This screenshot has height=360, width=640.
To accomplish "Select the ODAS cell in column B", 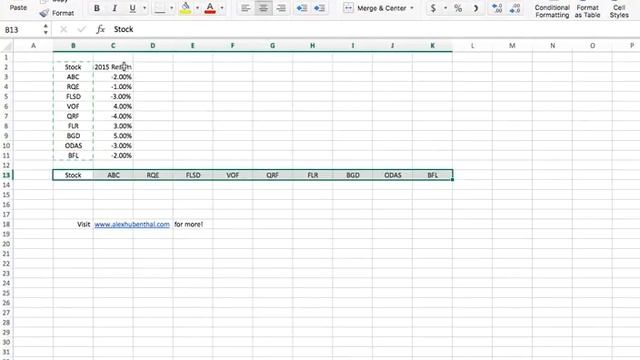I will 73,146.
